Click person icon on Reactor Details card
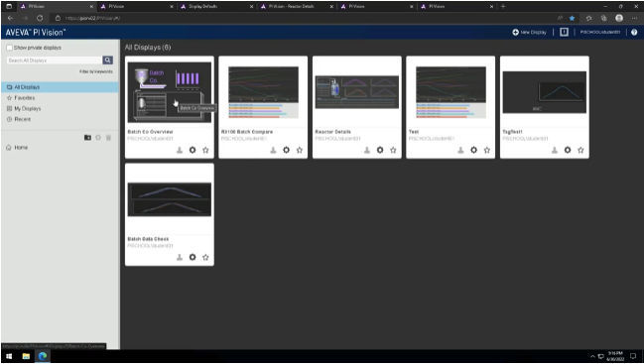This screenshot has height=364, width=644. (x=367, y=150)
